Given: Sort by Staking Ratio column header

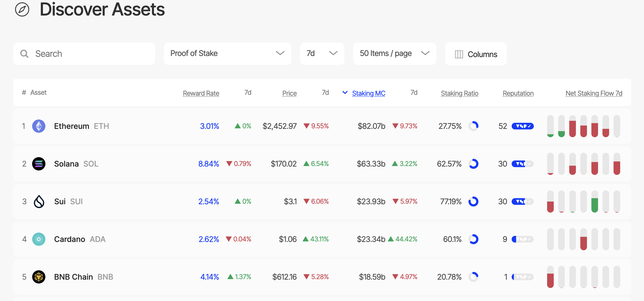Looking at the screenshot, I should (459, 93).
